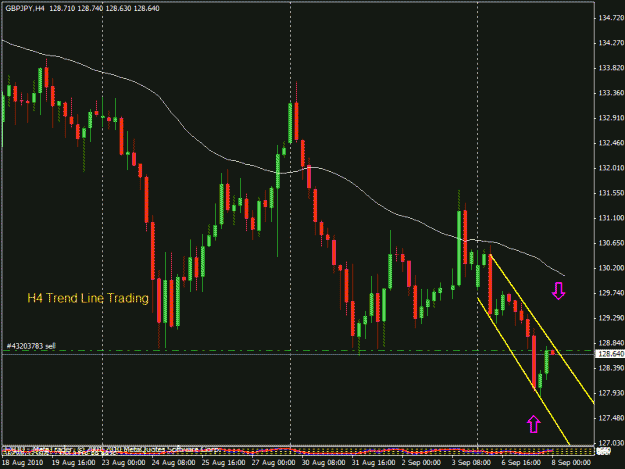Click the 132.010 price axis label
625x469 pixels.
(x=611, y=168)
